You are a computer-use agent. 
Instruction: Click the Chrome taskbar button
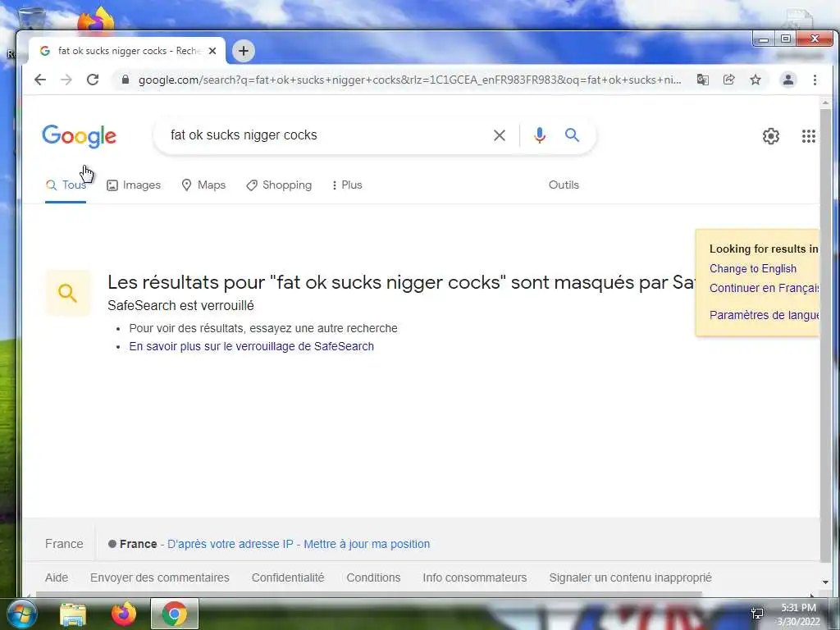click(175, 614)
